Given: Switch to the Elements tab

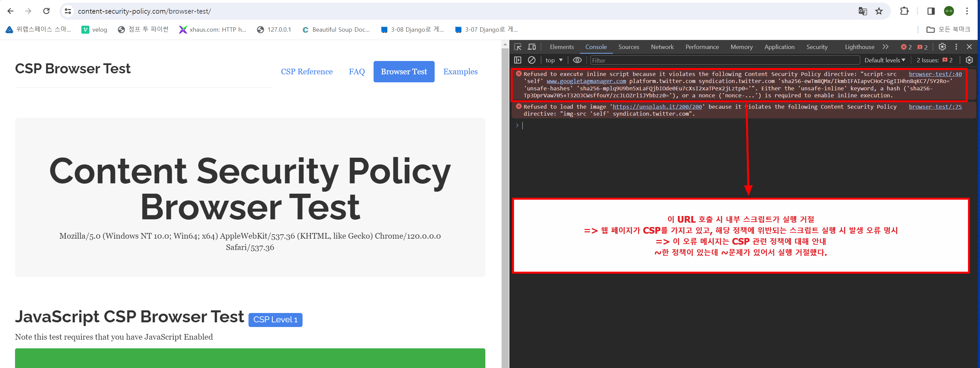Looking at the screenshot, I should (561, 47).
